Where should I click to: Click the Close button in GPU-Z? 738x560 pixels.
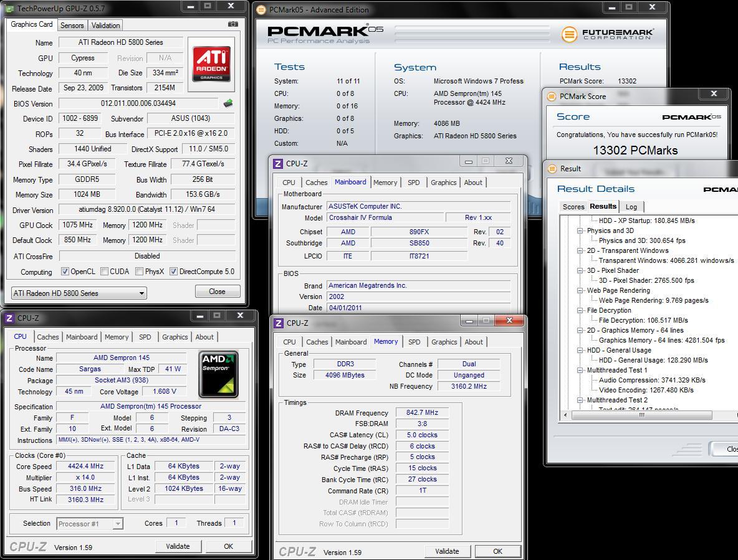[218, 292]
